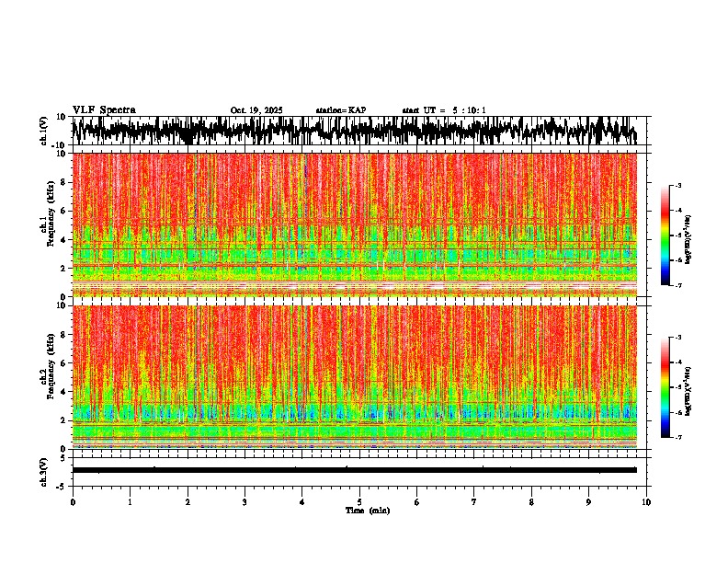Click the "-7" label on ch.2 colorbar
728x563 pixels.
point(678,437)
